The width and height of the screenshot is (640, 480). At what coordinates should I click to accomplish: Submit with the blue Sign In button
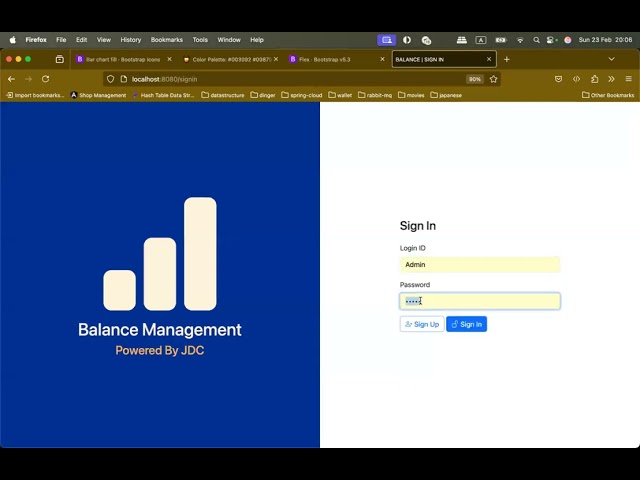[467, 324]
